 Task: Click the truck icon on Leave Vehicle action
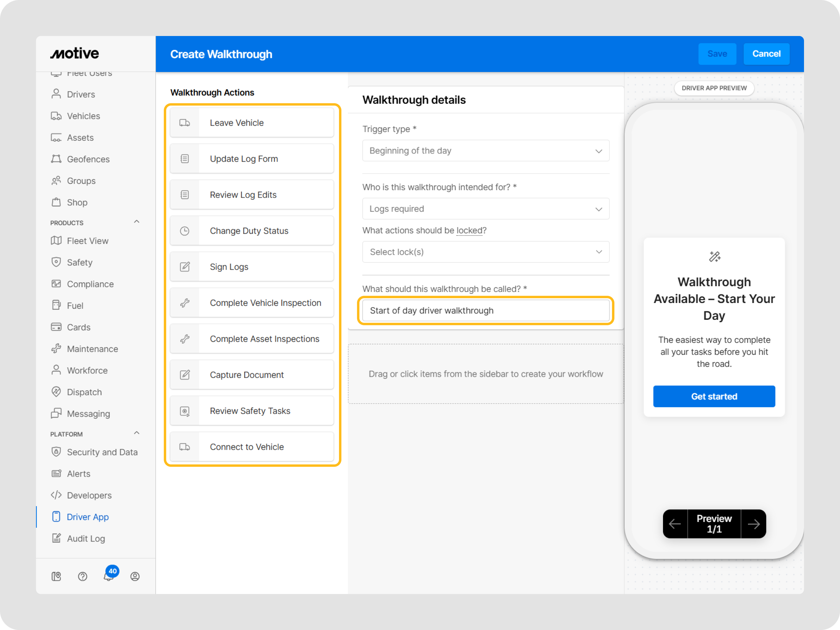[184, 123]
